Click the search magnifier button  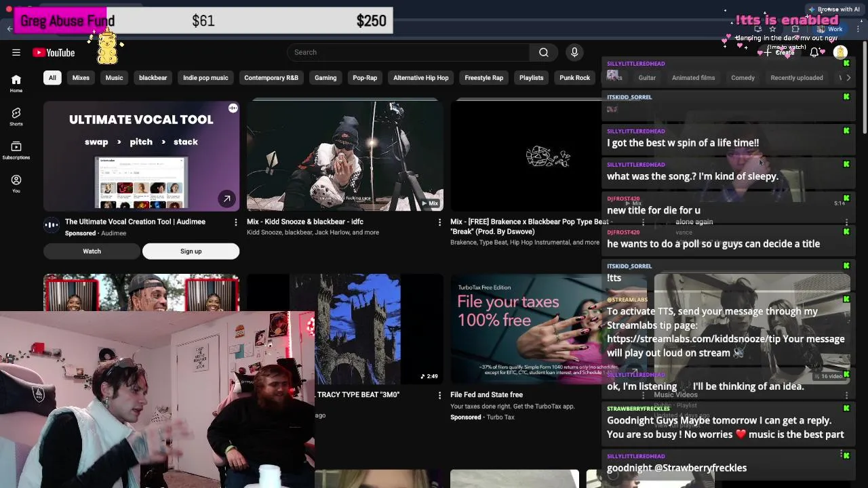pyautogui.click(x=544, y=52)
